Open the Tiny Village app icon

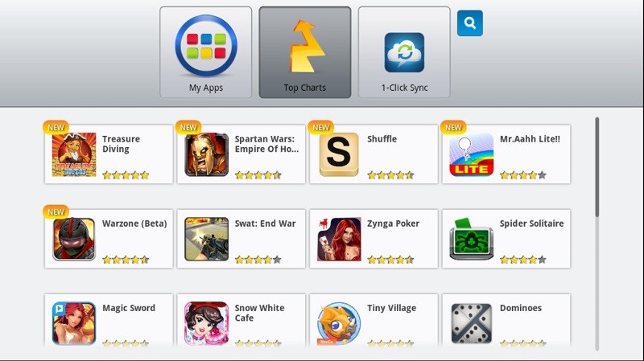pos(339,324)
